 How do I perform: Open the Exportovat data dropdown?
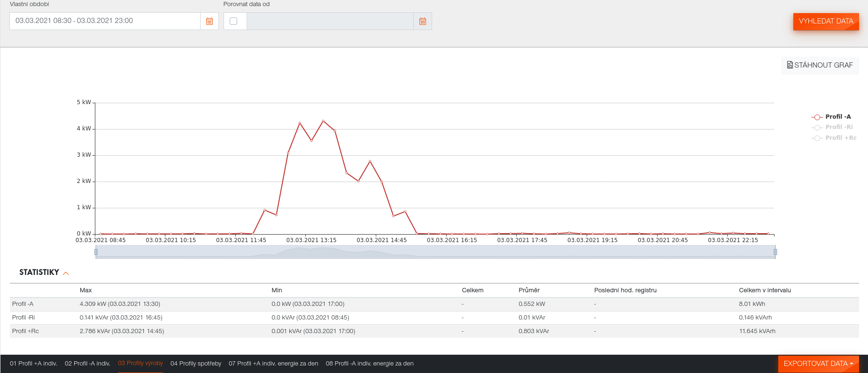tap(818, 364)
